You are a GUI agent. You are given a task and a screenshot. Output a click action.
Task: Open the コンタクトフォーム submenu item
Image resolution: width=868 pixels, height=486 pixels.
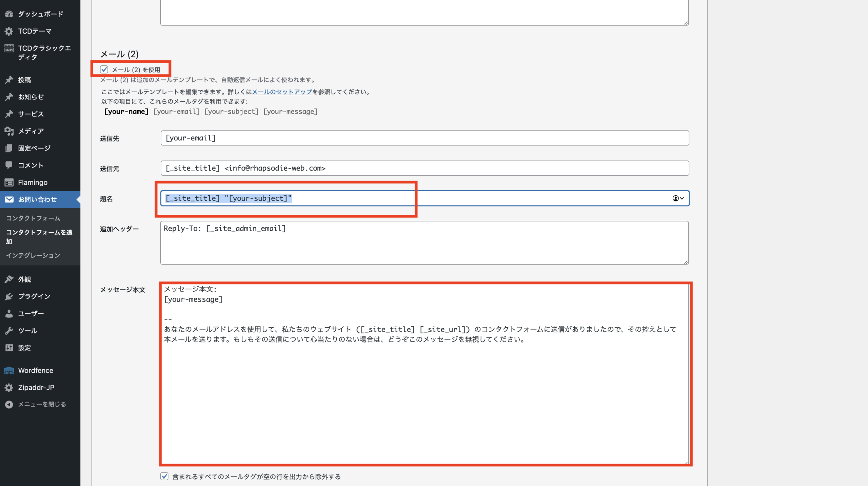(x=33, y=218)
